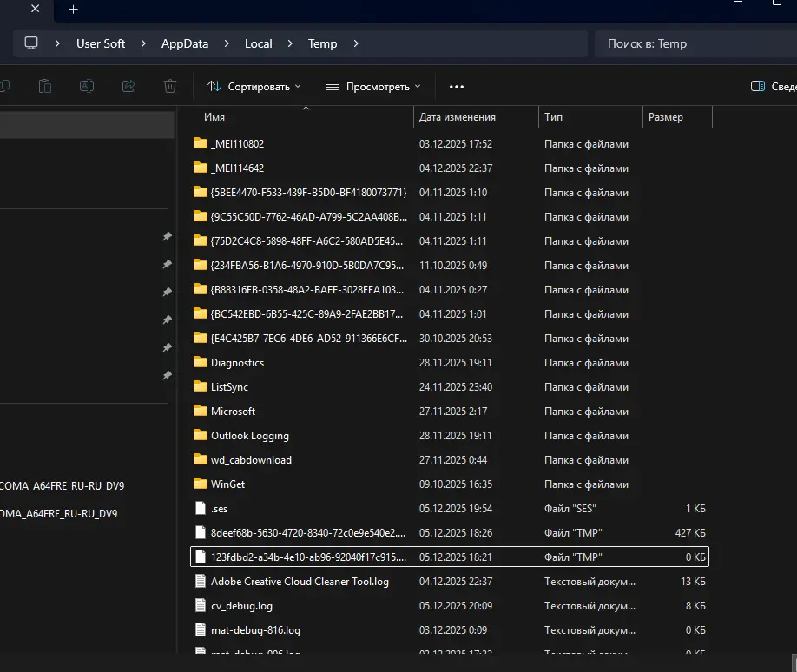Toggle the Сведения details pane
The height and width of the screenshot is (672, 797).
click(x=773, y=86)
